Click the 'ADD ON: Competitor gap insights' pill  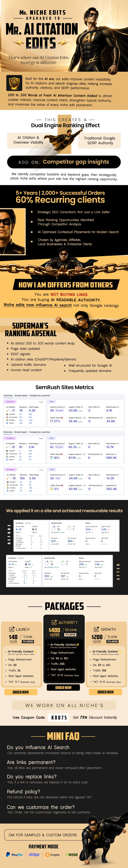coord(64,162)
